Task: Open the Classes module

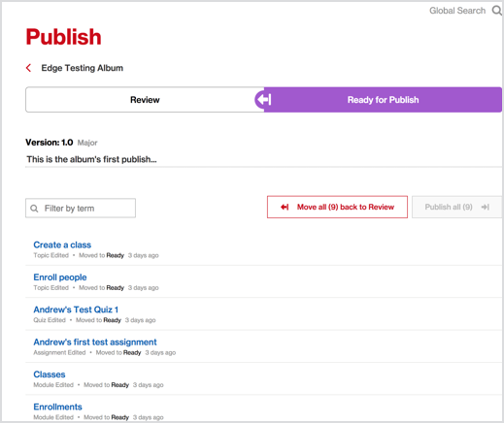Action: (x=50, y=374)
